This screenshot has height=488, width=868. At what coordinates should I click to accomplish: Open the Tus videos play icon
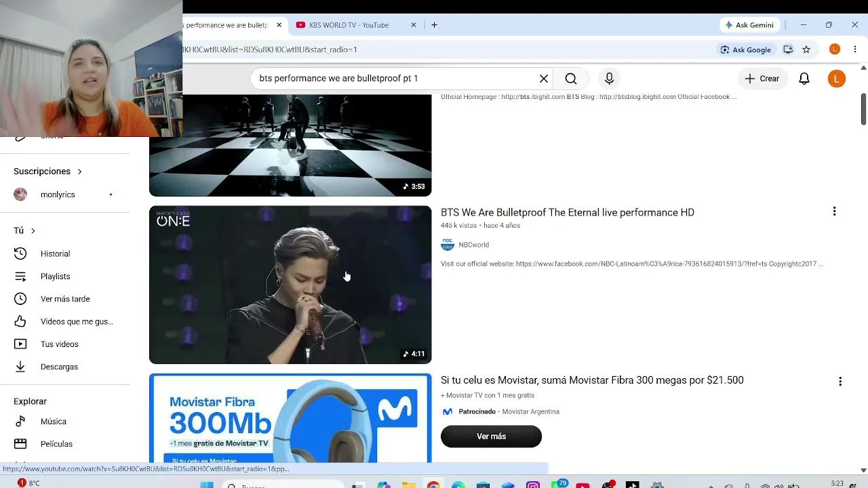point(20,344)
